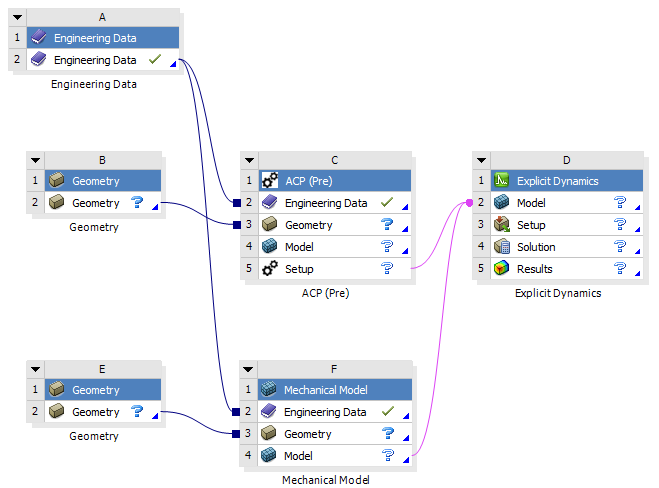This screenshot has height=488, width=659.
Task: Select the Setup cell in system C
Action: click(335, 268)
